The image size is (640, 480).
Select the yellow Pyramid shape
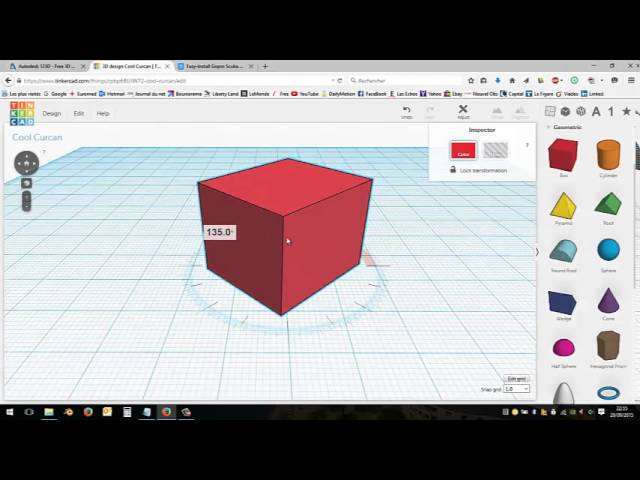563,206
